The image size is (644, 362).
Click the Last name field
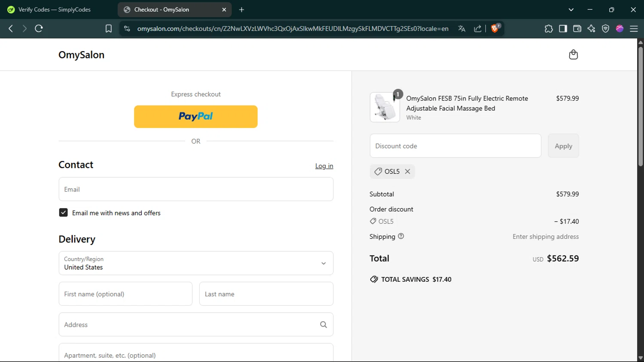point(266,294)
